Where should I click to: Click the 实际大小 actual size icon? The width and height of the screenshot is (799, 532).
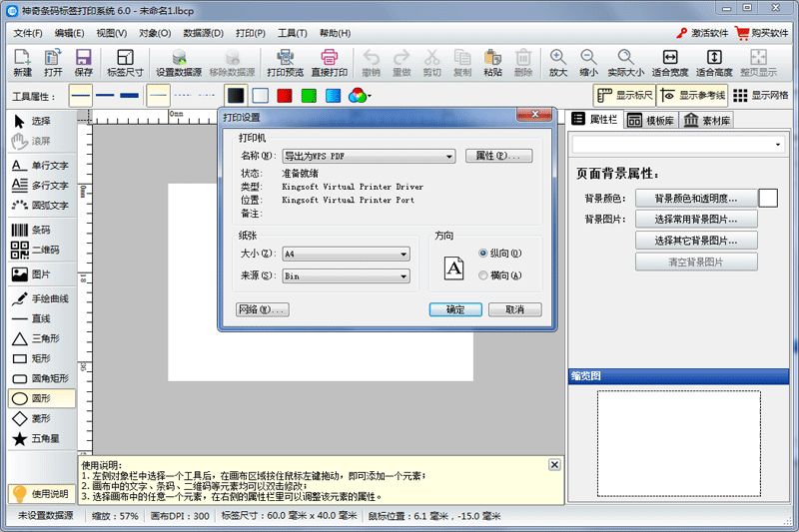pos(626,63)
